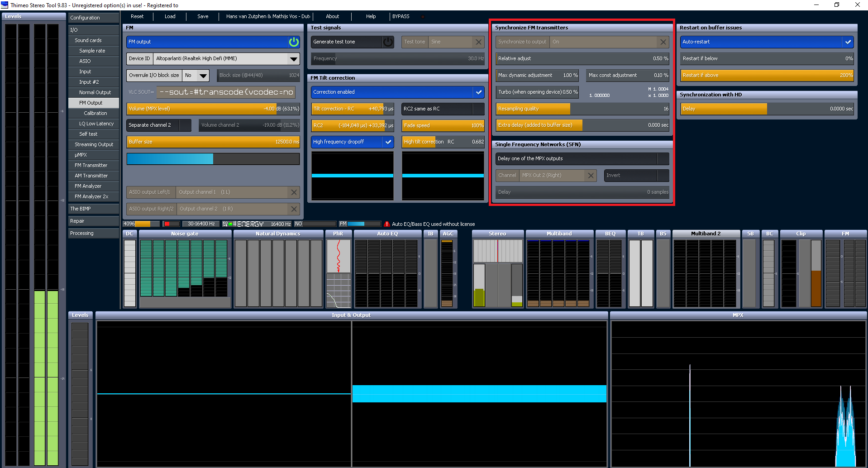Adjust the Fade speed slider
The height and width of the screenshot is (468, 868).
tap(443, 125)
